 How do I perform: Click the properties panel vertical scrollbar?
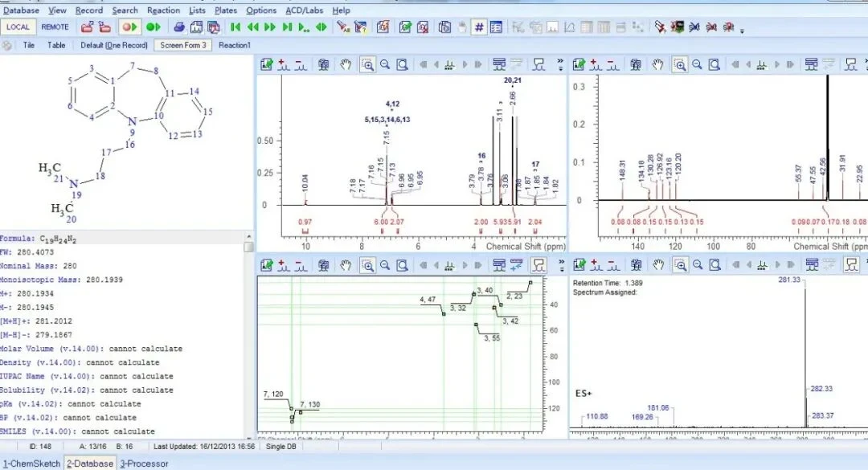point(248,336)
